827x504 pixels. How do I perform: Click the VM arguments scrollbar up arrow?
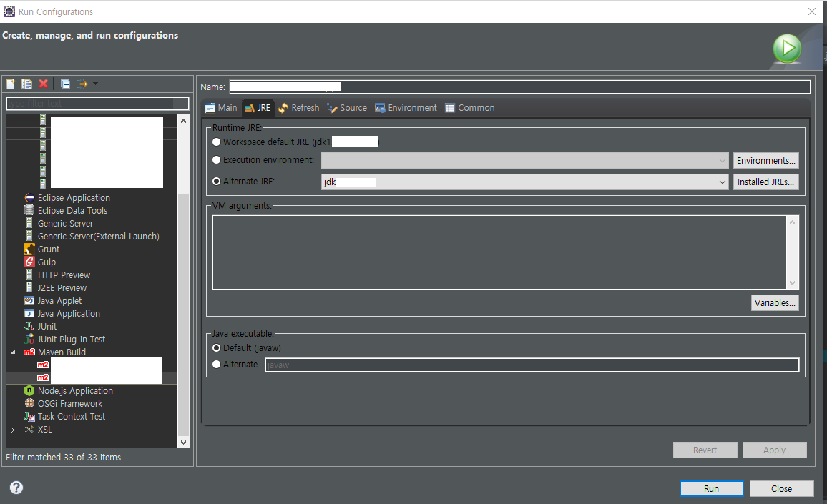coord(792,222)
